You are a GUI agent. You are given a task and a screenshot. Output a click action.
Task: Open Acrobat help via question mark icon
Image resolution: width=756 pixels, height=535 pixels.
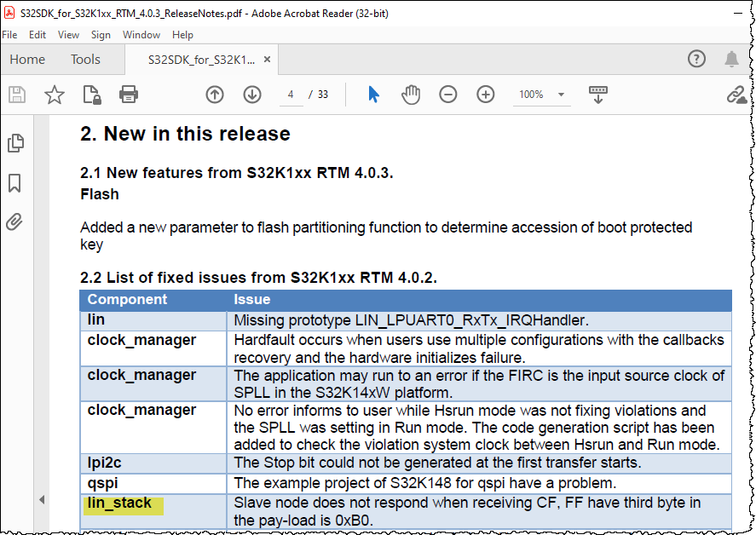point(696,59)
